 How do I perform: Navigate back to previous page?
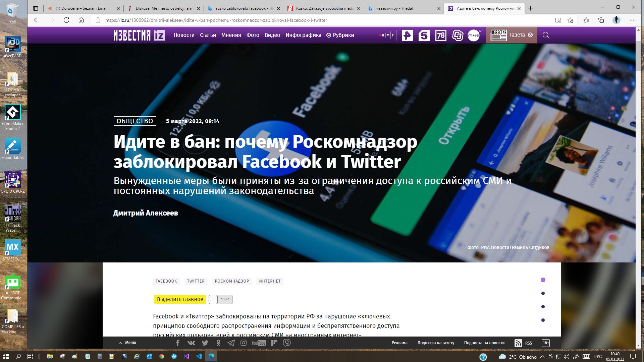coord(37,20)
